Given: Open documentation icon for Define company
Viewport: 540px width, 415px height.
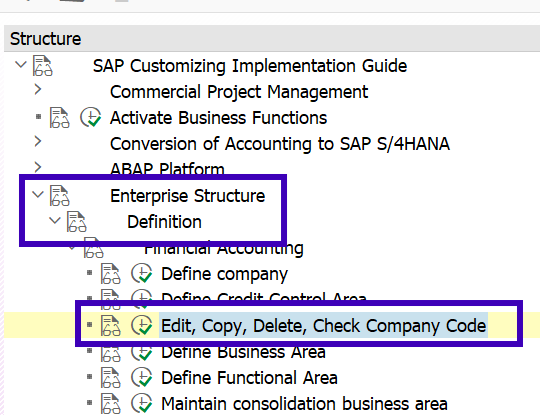Looking at the screenshot, I should click(x=111, y=273).
